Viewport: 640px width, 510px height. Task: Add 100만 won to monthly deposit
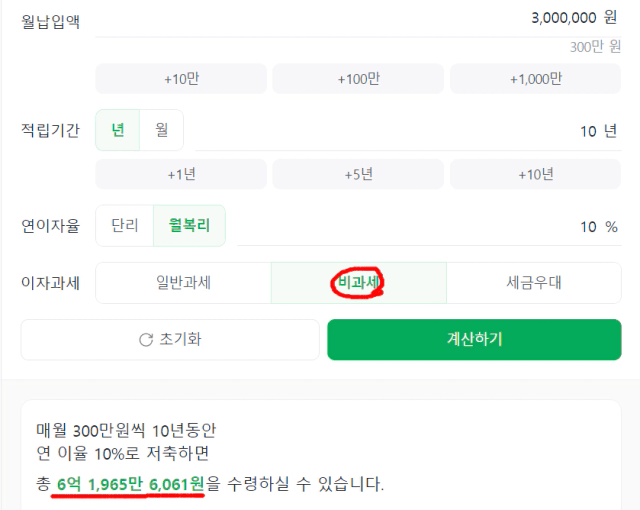358,79
